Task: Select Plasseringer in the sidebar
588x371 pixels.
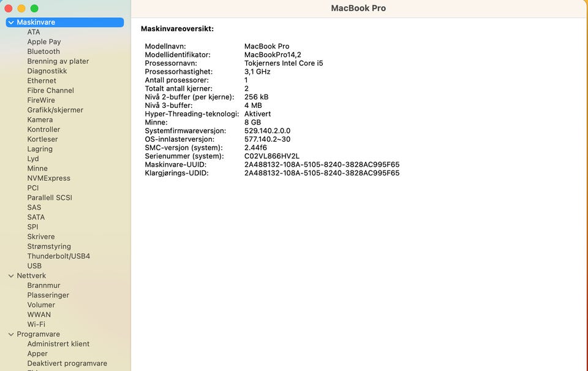Action: click(x=48, y=296)
